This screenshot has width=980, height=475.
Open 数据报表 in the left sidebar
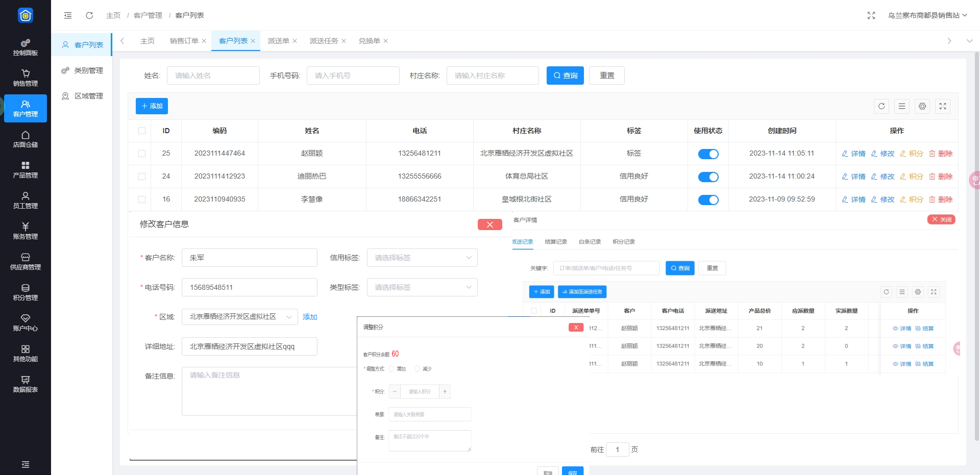point(26,384)
